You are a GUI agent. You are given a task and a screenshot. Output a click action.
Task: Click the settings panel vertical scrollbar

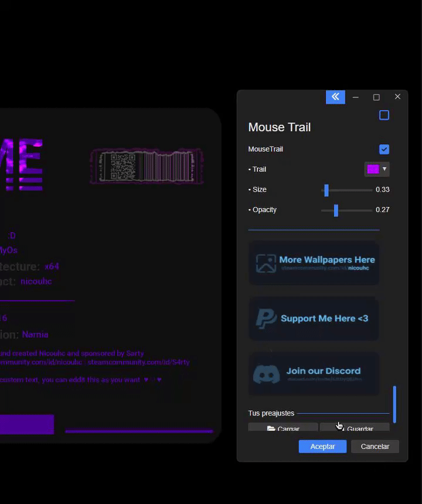pos(394,404)
